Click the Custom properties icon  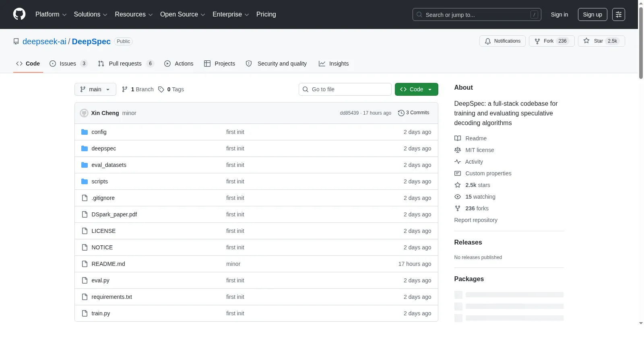click(458, 173)
